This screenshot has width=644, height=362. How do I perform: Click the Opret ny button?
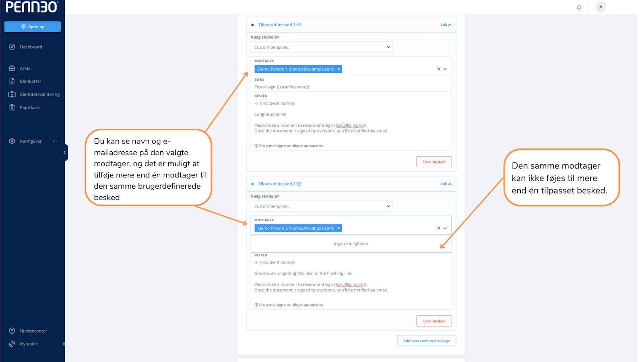point(33,27)
